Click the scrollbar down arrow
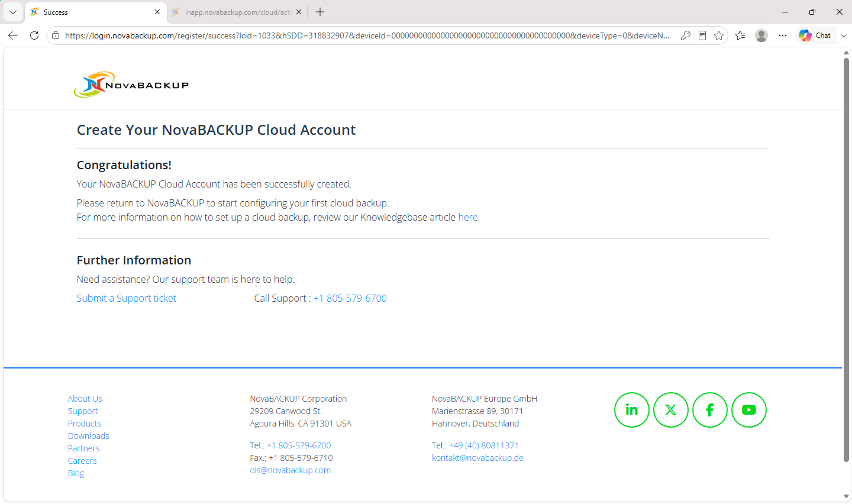The image size is (852, 504). click(846, 496)
